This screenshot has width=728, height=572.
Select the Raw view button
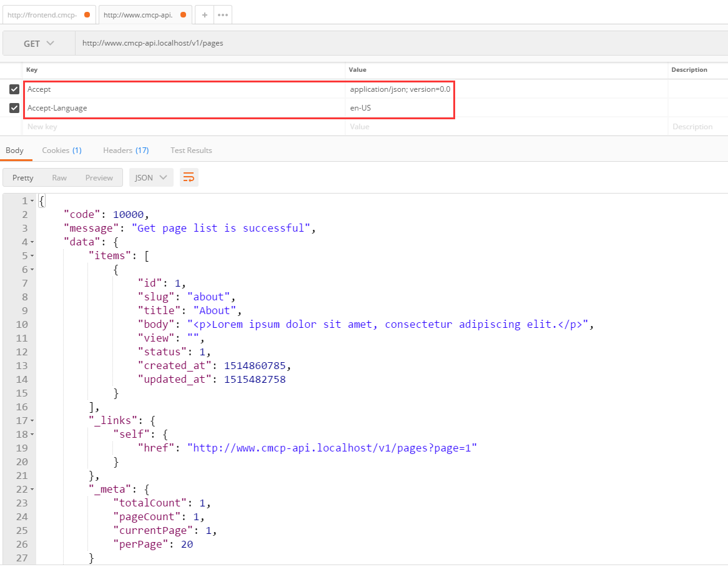(59, 178)
